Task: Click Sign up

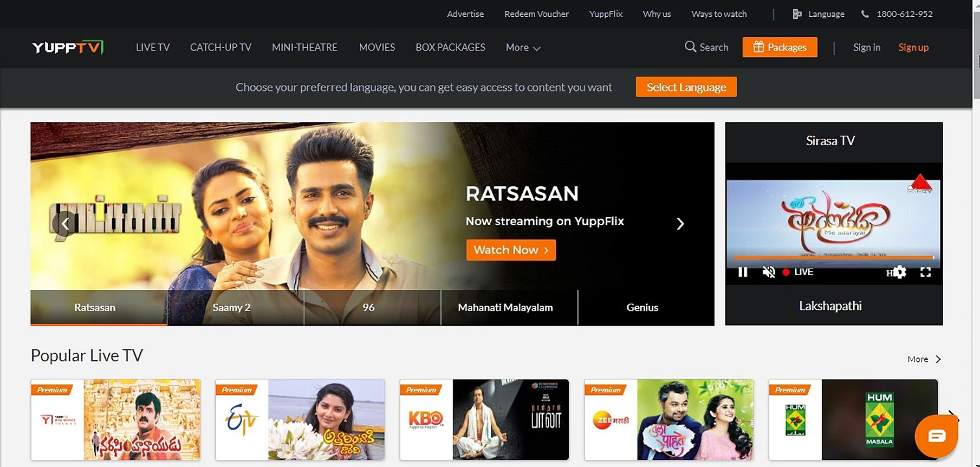Action: point(913,47)
